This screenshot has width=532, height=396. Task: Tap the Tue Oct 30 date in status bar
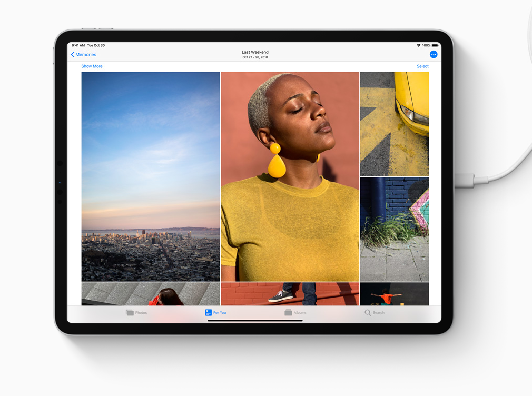(x=96, y=45)
